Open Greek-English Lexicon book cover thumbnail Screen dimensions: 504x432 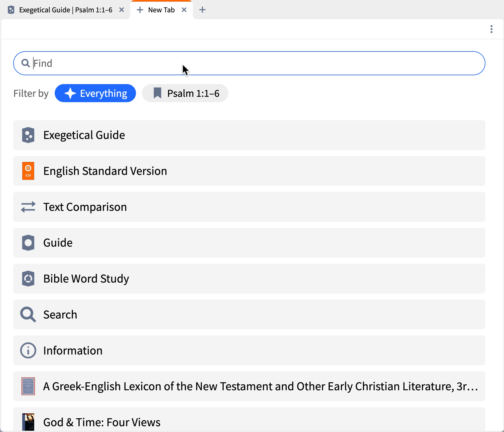point(28,386)
